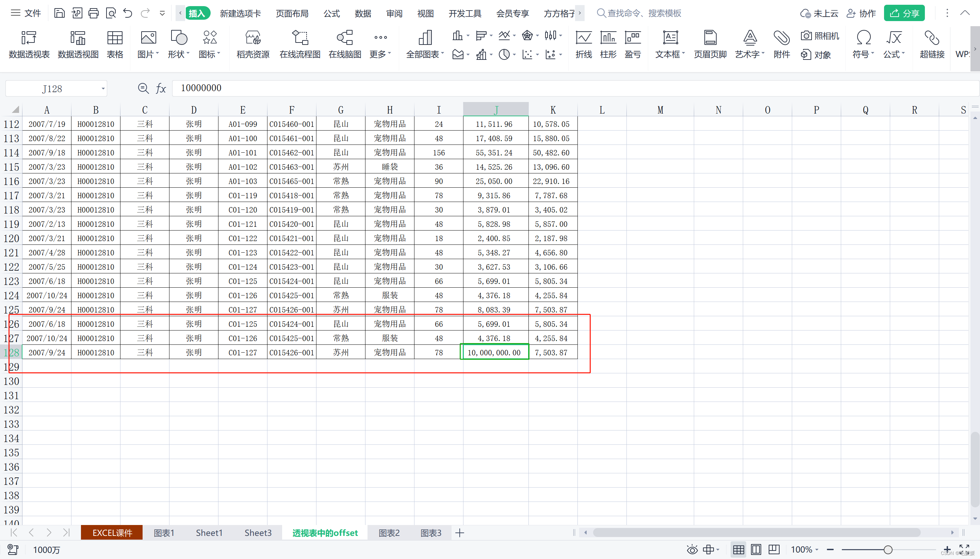Click the formula bar showing 10000000

[575, 88]
